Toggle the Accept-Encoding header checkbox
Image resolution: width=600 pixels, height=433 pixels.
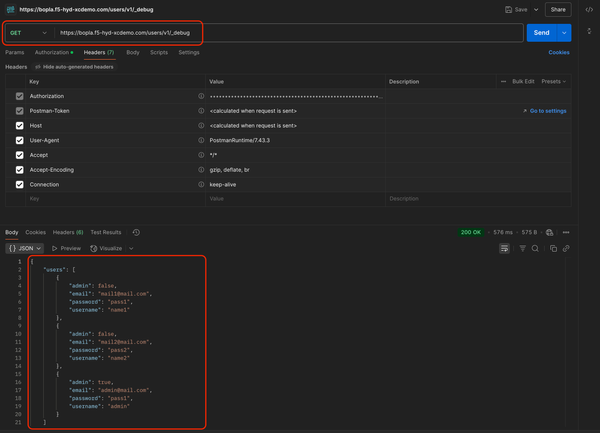[20, 170]
